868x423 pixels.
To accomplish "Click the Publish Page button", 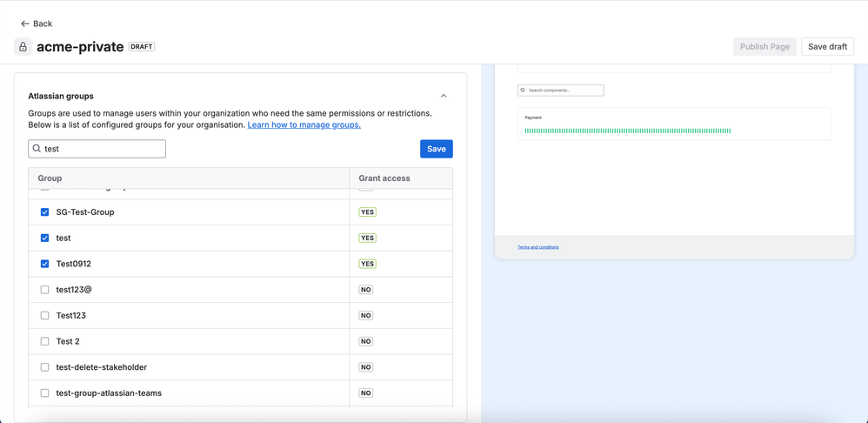I will point(765,46).
